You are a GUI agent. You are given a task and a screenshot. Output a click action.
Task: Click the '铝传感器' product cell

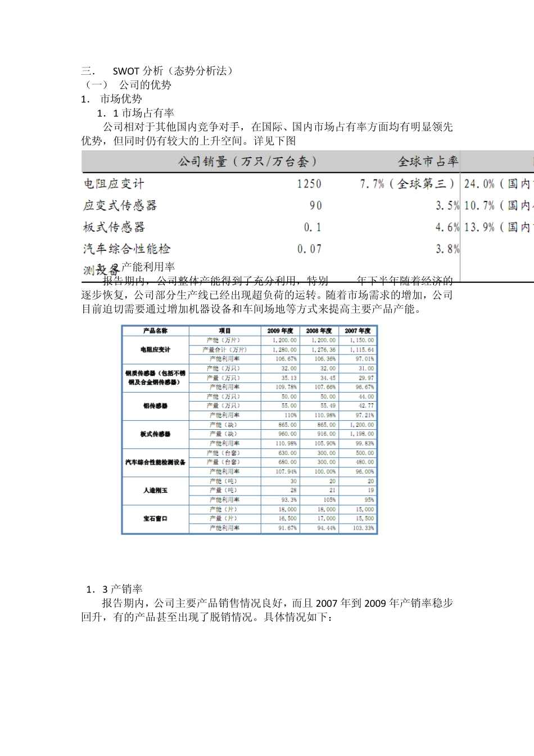tap(155, 406)
